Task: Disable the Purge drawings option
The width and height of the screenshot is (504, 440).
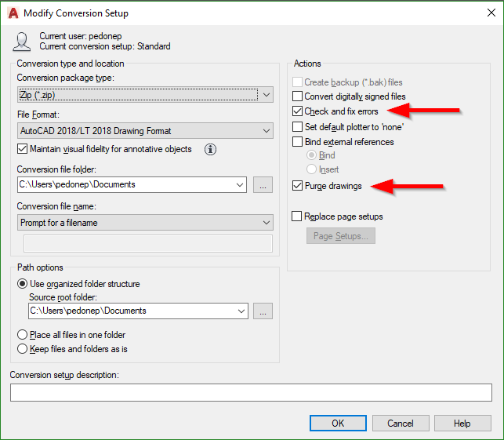Action: tap(298, 186)
